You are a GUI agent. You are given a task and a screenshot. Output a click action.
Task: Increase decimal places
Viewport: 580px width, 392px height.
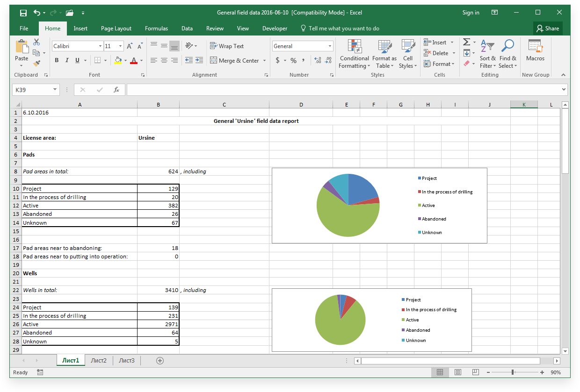(318, 60)
